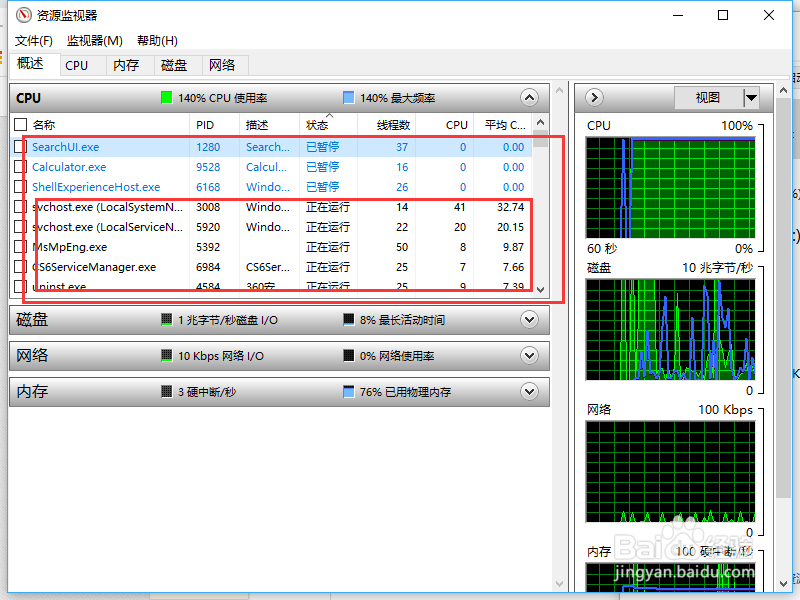The width and height of the screenshot is (800, 600).
Task: Click the graphs pane scroll-down arrow
Action: pos(784,584)
